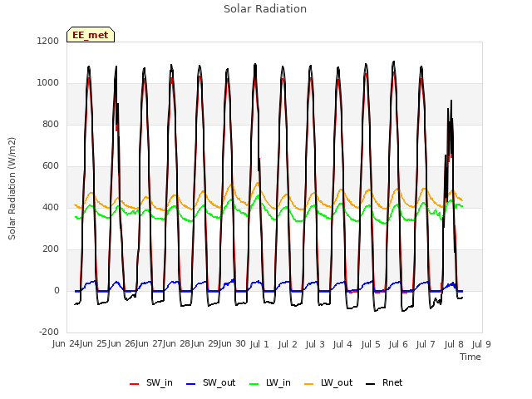The image size is (532, 399).
Task: Click the Jul 5 x-axis date label
Action: (x=371, y=344)
